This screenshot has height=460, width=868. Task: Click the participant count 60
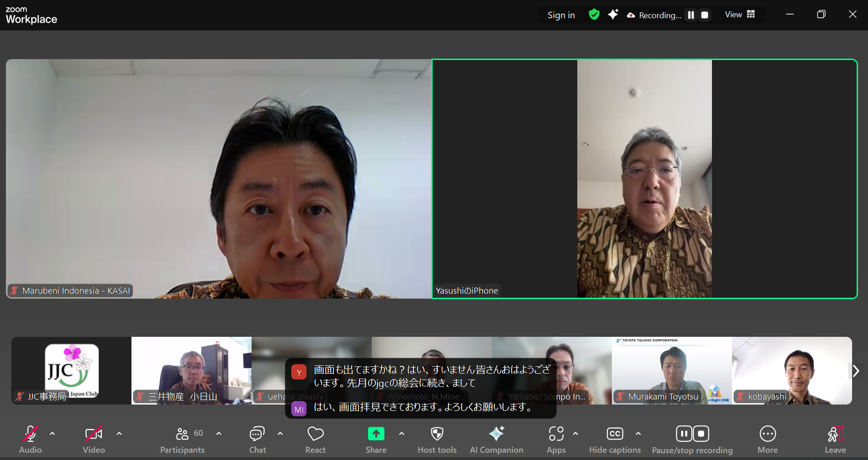[198, 433]
